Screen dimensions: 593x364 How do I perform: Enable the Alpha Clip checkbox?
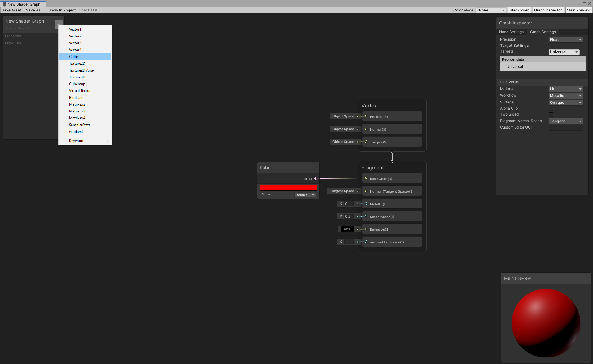551,108
